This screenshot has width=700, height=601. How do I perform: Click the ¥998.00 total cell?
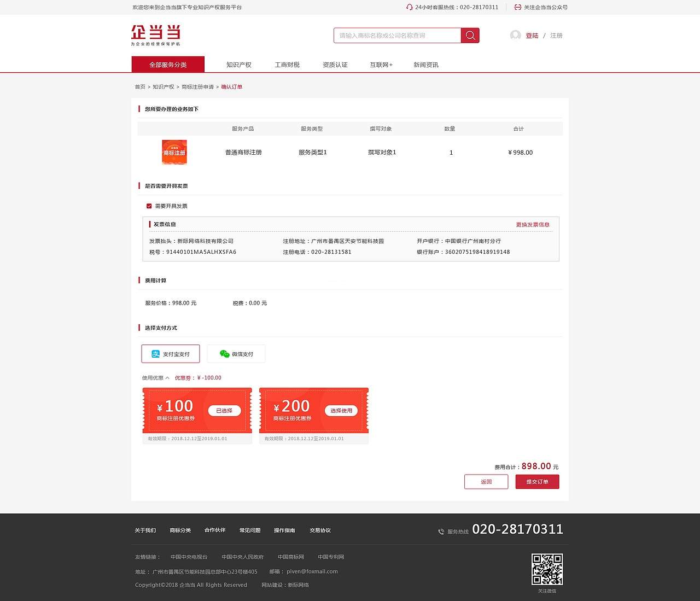pyautogui.click(x=520, y=153)
